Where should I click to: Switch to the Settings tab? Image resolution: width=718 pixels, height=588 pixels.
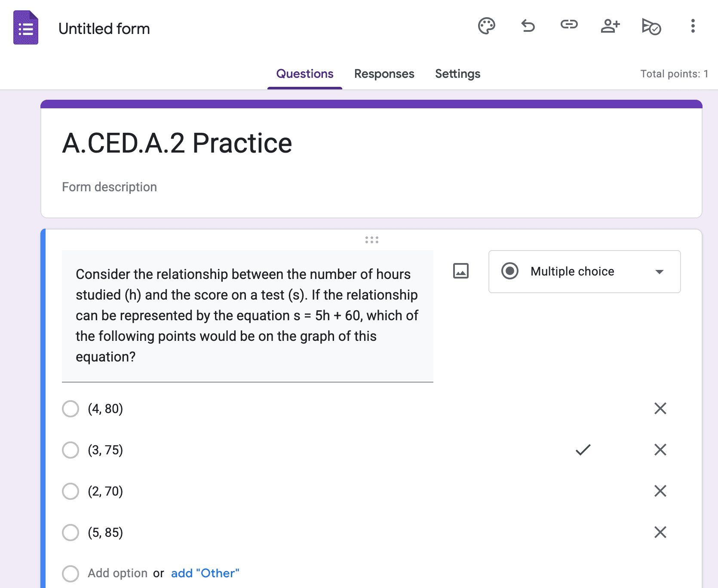(458, 74)
